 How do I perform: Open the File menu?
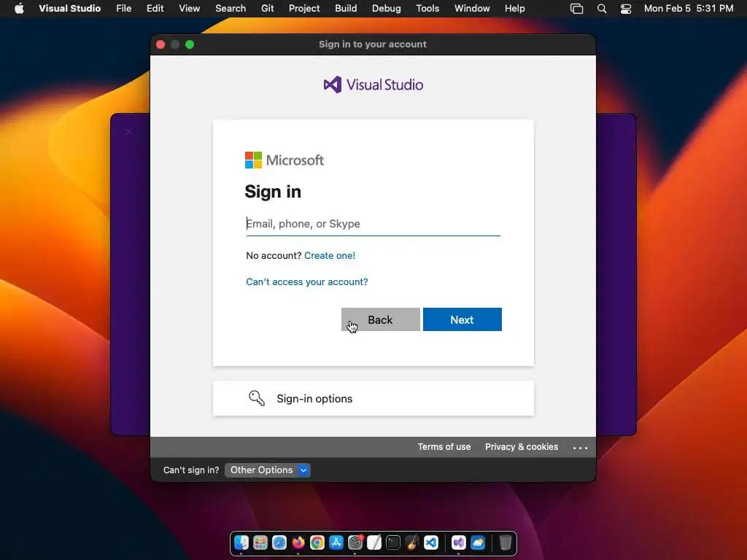(124, 8)
